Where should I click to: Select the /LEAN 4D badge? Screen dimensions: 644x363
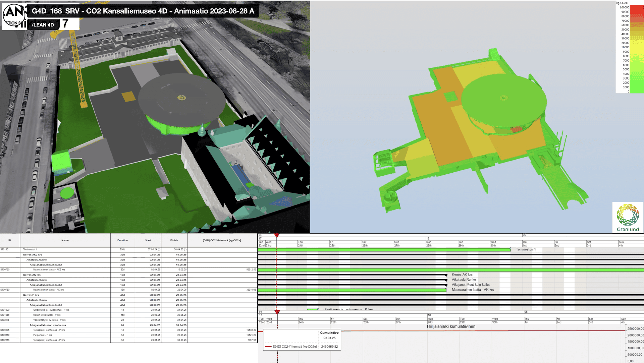[44, 24]
